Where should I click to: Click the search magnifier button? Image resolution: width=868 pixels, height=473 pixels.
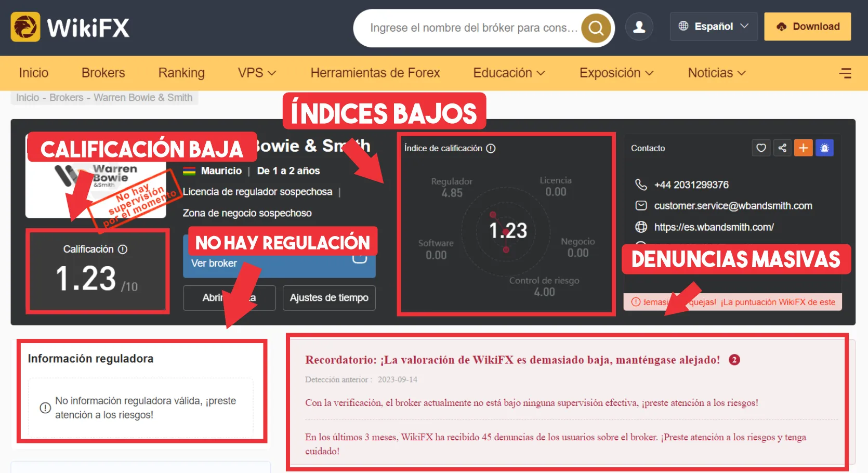pos(596,28)
